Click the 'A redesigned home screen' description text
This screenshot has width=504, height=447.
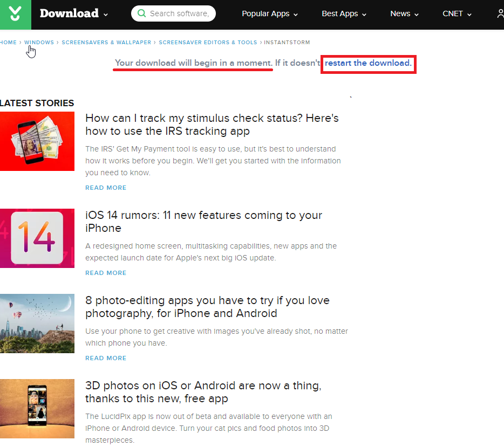211,252
